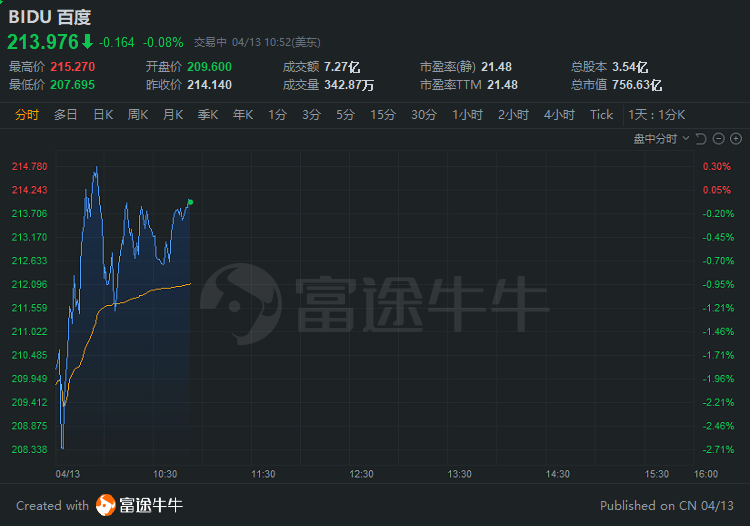Viewport: 750px width, 526px height.
Task: Click the high price 215.270
Action: (73, 67)
